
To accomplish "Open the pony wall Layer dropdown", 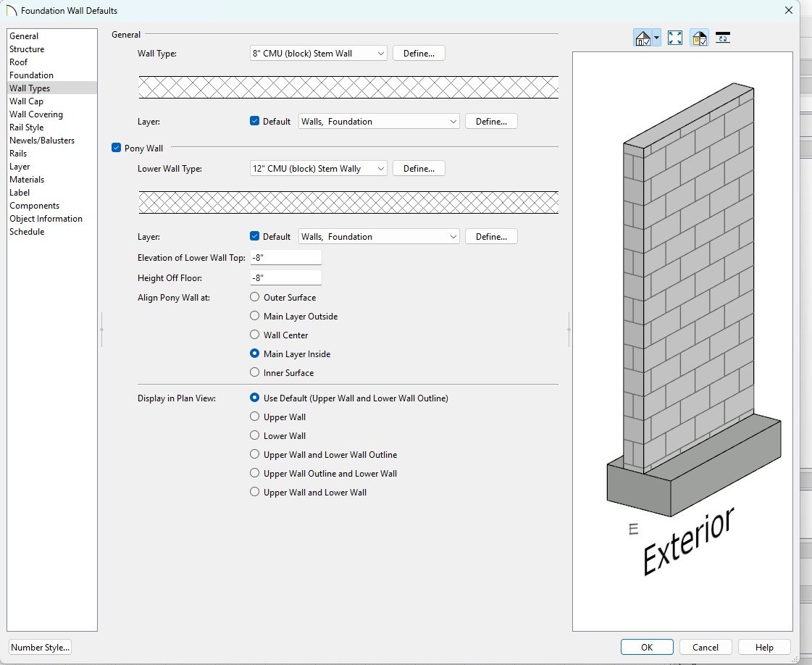I will pyautogui.click(x=379, y=236).
